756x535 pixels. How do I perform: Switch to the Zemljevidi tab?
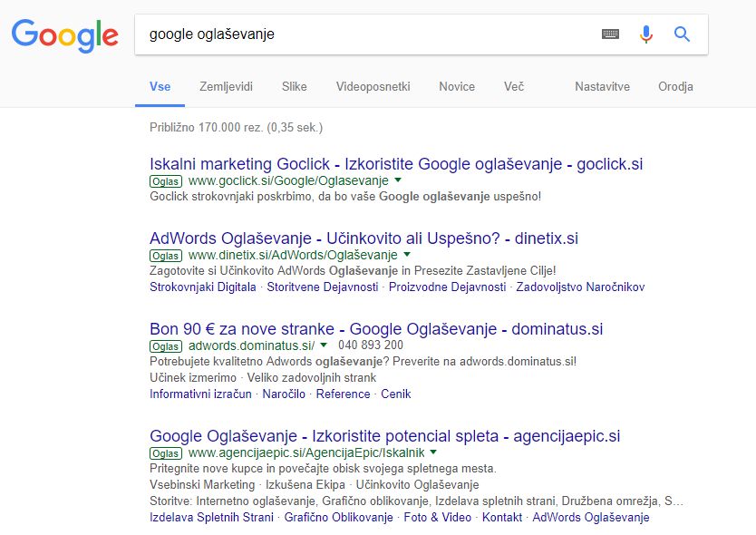(x=226, y=87)
